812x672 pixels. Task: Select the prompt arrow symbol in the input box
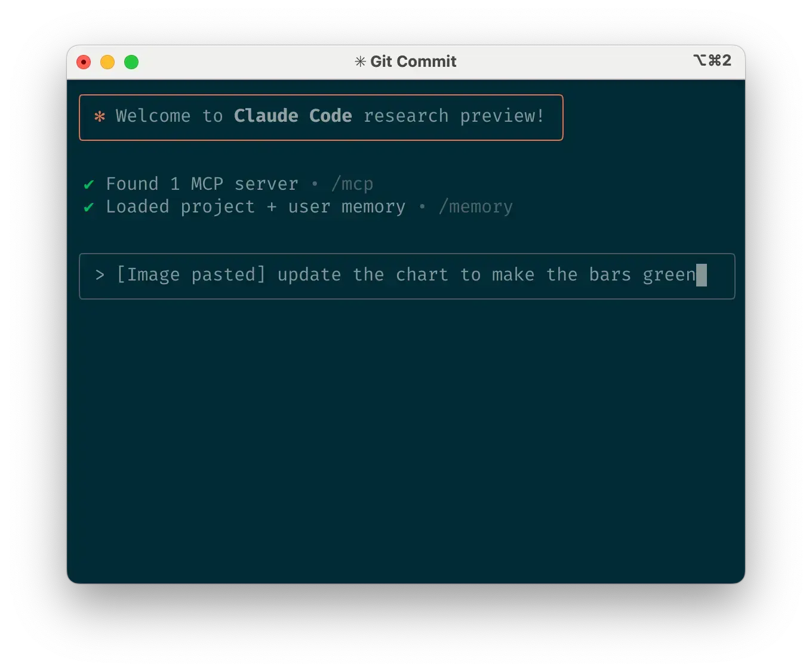[99, 276]
